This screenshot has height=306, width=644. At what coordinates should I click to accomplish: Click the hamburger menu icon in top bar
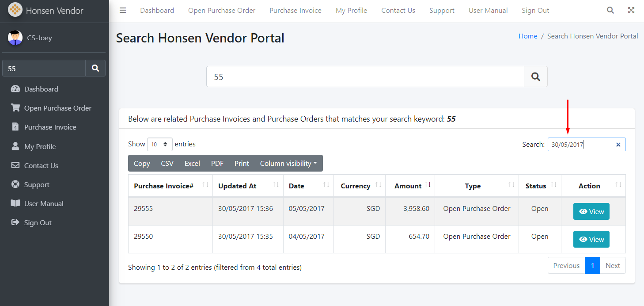pos(123,11)
